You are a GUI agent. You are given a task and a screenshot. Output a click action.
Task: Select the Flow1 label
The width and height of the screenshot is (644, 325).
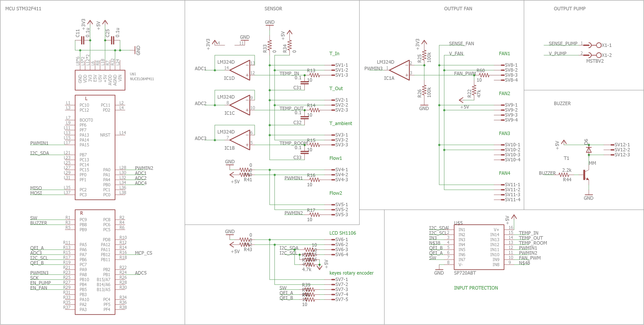click(x=335, y=158)
